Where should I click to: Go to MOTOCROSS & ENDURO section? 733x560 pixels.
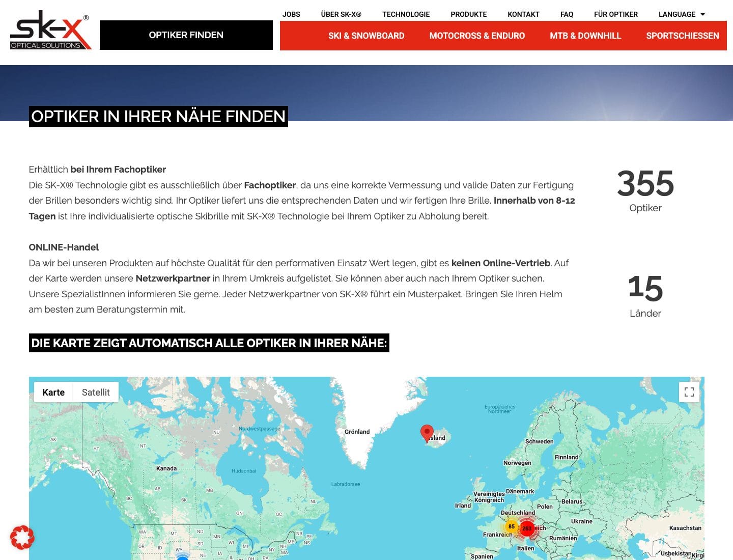point(477,36)
